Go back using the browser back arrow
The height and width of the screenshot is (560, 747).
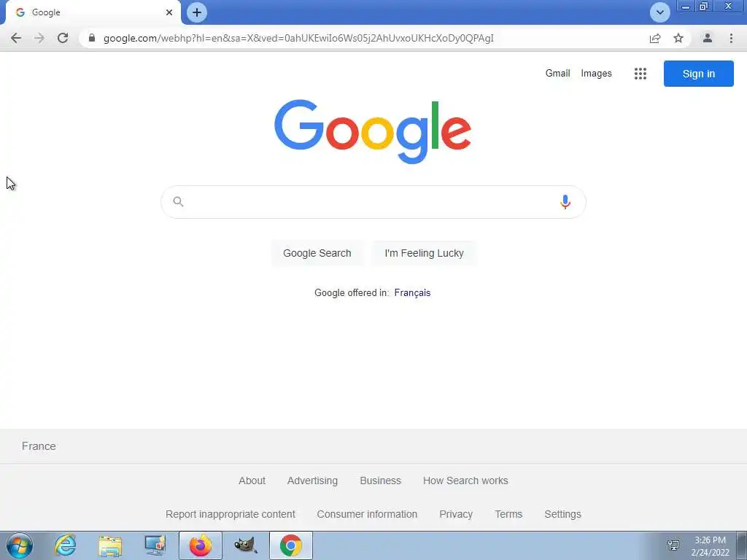pyautogui.click(x=16, y=38)
